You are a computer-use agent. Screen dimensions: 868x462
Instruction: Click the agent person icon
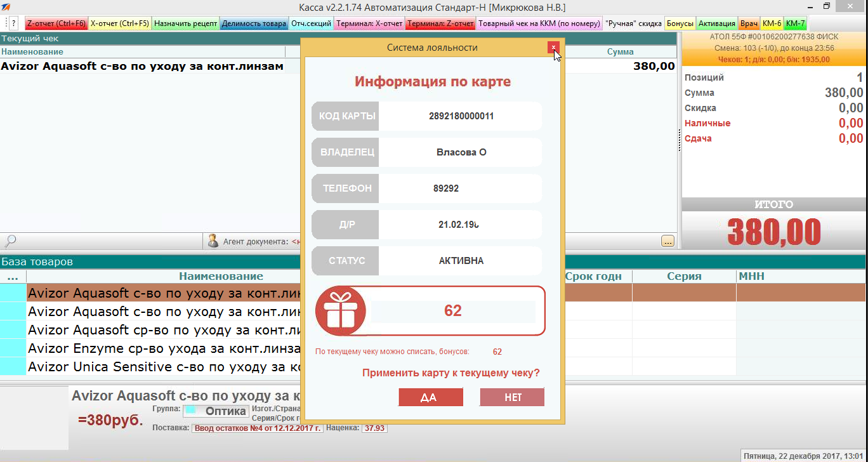click(213, 241)
